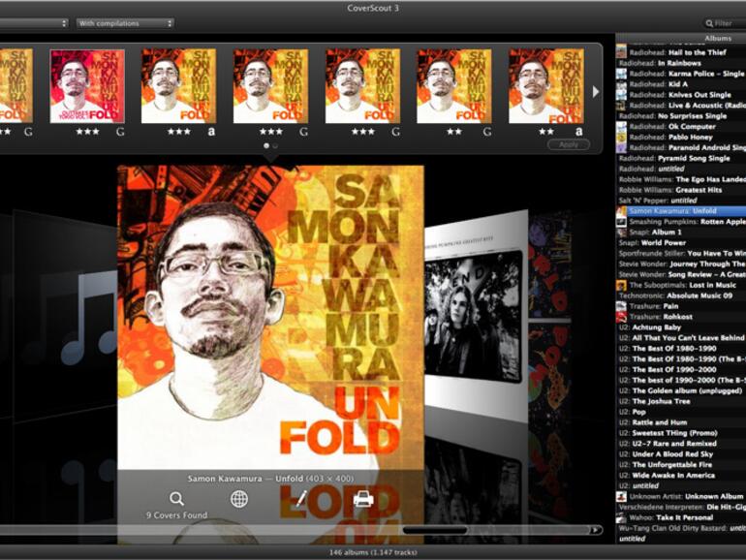Viewport: 746px width, 560px height.
Task: Select U2: The Unforgettable Fire
Action: click(681, 465)
